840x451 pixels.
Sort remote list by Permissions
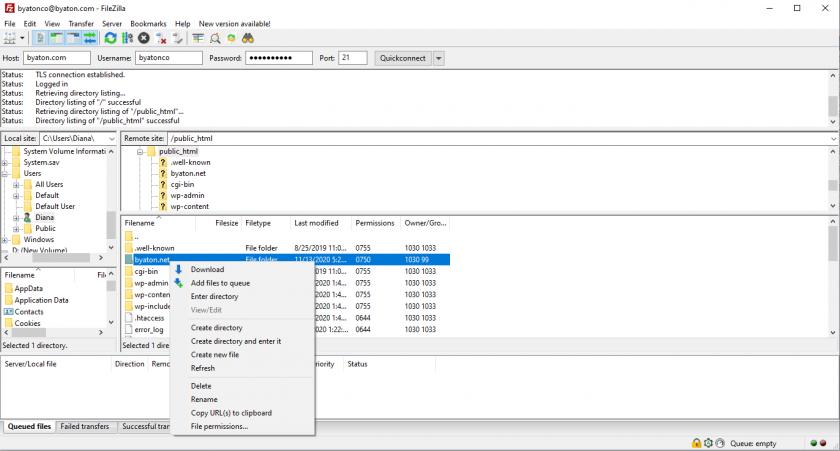click(x=375, y=223)
